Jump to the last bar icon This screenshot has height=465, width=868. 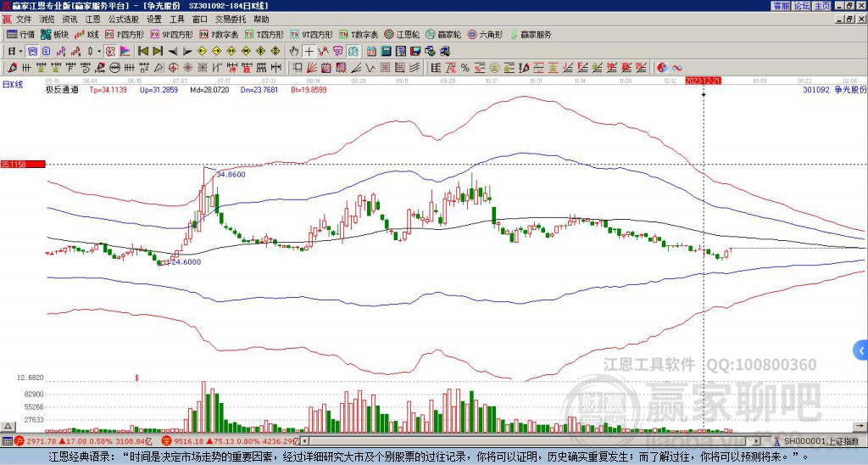[158, 51]
